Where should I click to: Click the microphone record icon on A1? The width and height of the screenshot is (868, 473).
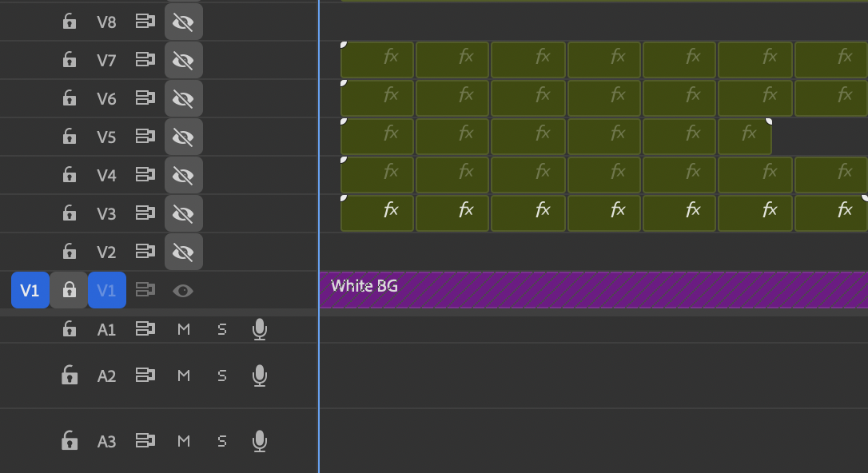(259, 328)
